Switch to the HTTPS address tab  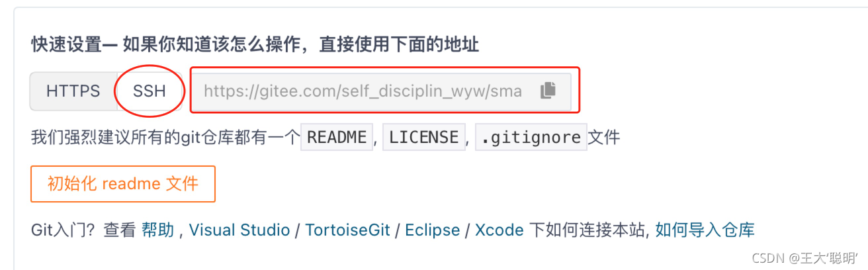coord(73,91)
